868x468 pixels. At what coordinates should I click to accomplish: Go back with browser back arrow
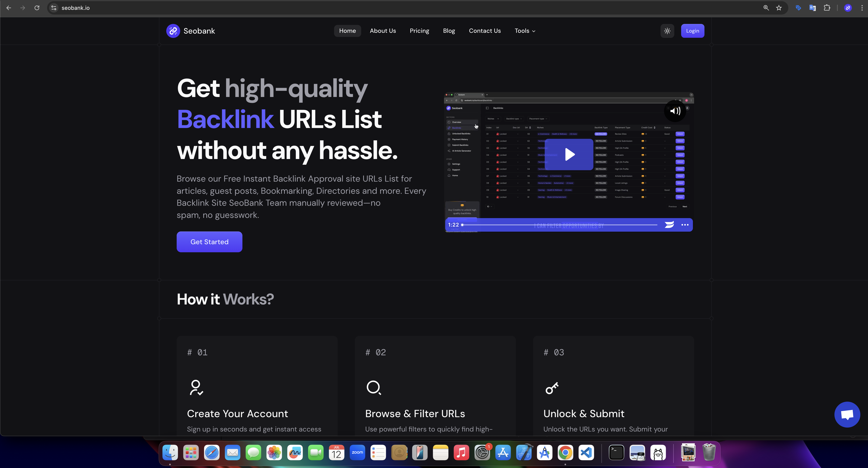point(9,8)
